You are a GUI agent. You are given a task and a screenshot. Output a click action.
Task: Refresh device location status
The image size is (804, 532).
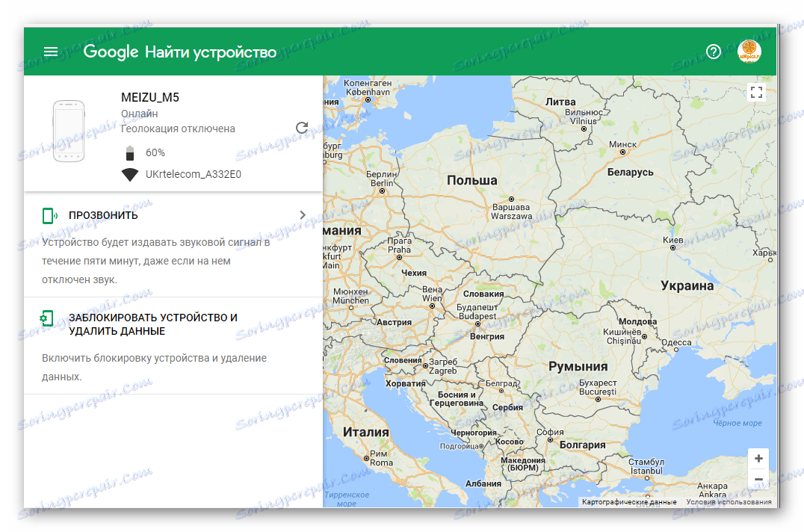tap(302, 128)
